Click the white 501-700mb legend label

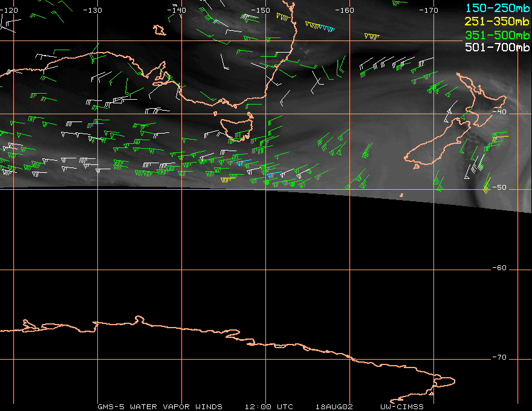coord(497,47)
